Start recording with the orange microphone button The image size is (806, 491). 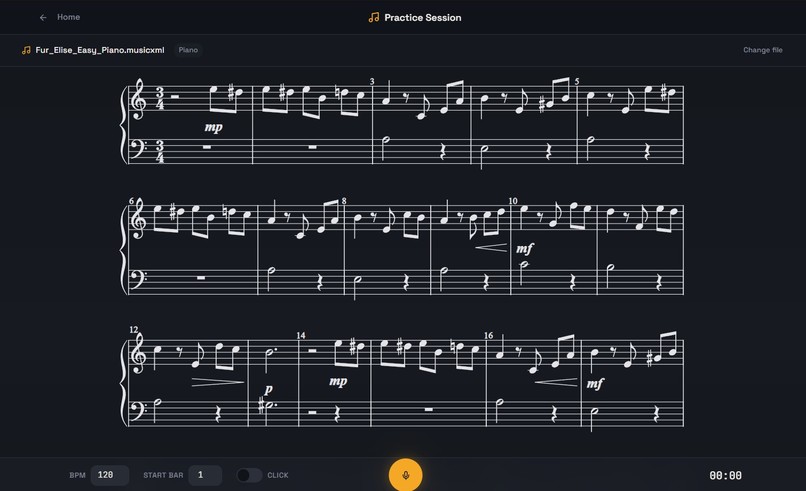point(406,475)
